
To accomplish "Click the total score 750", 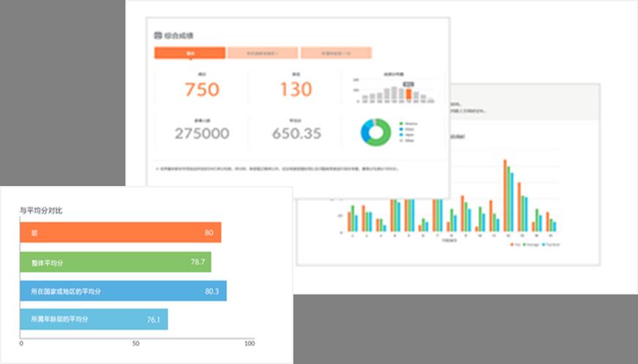I will click(202, 91).
